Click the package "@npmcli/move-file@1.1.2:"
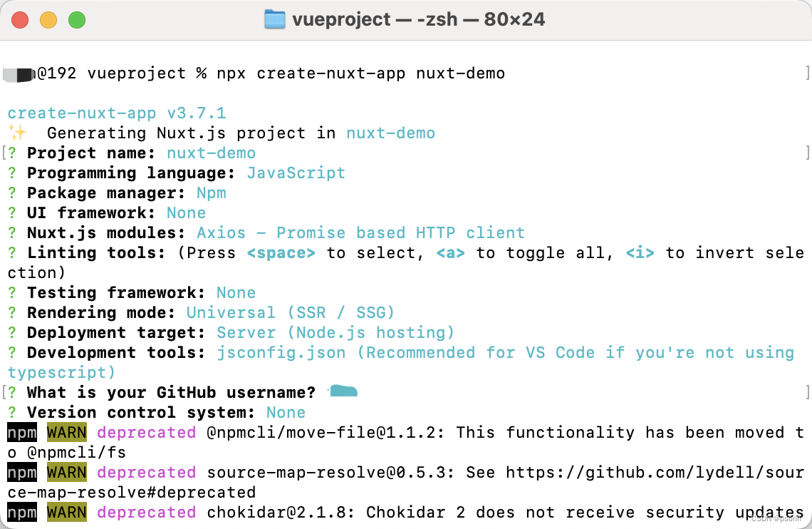Viewport: 812px width, 529px height. 326,433
